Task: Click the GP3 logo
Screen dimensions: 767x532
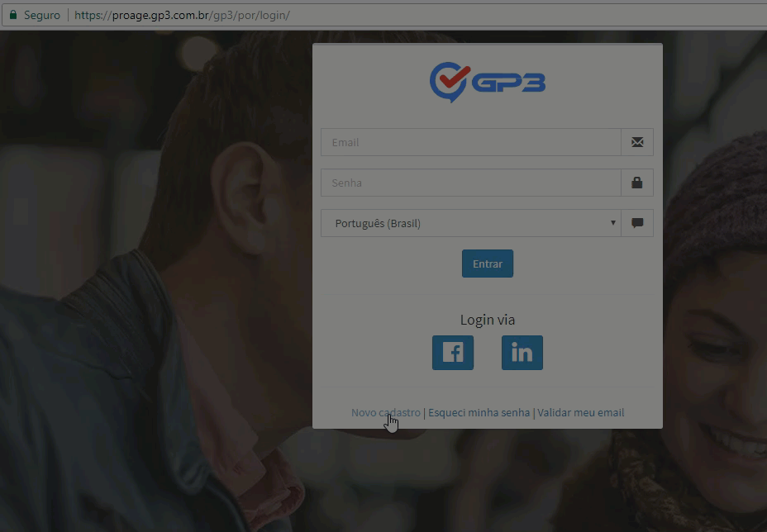Action: tap(487, 82)
